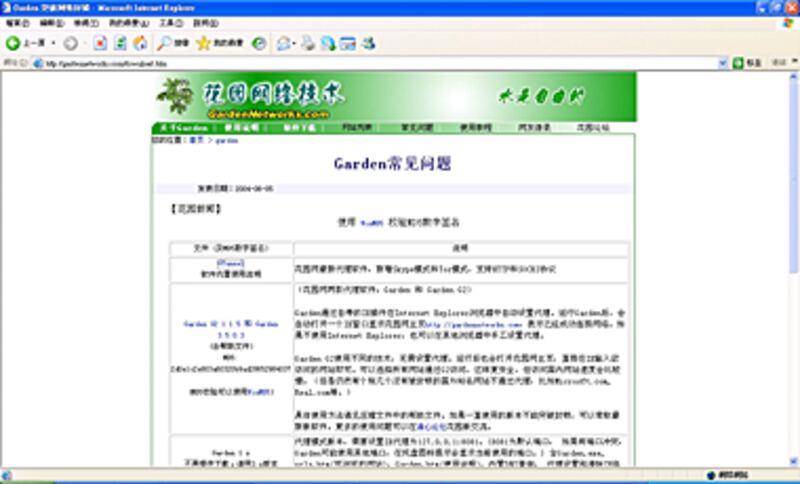Click the Search magnifier toolbar button
Screen dimensions: 800x484
pyautogui.click(x=172, y=44)
